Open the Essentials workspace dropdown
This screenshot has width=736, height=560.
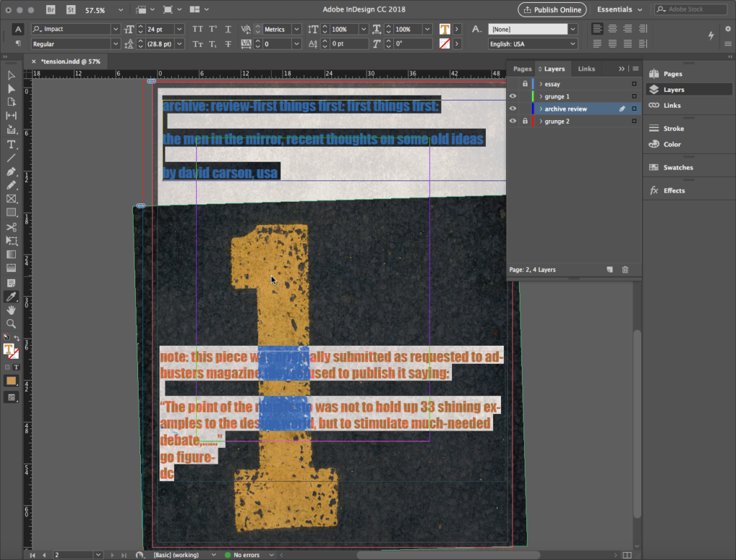tap(620, 10)
